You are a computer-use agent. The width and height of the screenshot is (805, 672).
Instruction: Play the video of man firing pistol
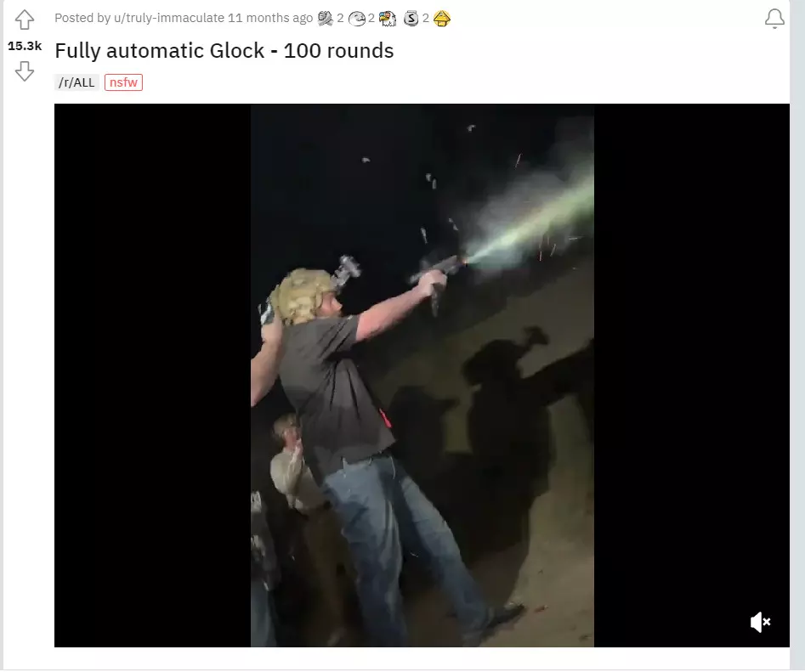click(x=422, y=376)
